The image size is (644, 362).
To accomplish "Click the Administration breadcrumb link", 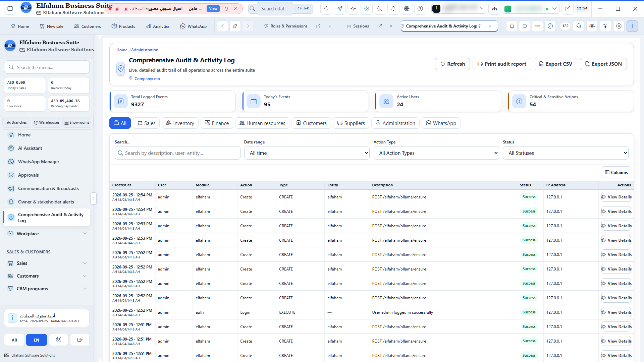I will [x=145, y=50].
